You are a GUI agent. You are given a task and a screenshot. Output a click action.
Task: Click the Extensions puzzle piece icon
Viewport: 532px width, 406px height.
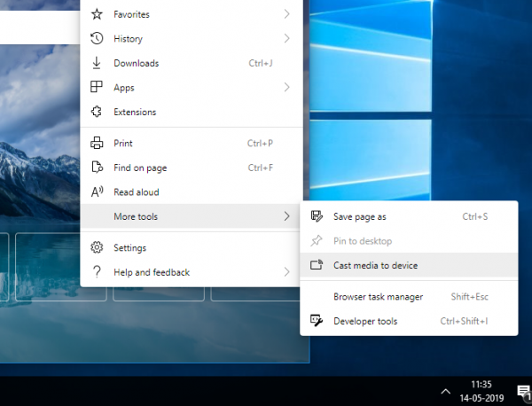coord(98,112)
